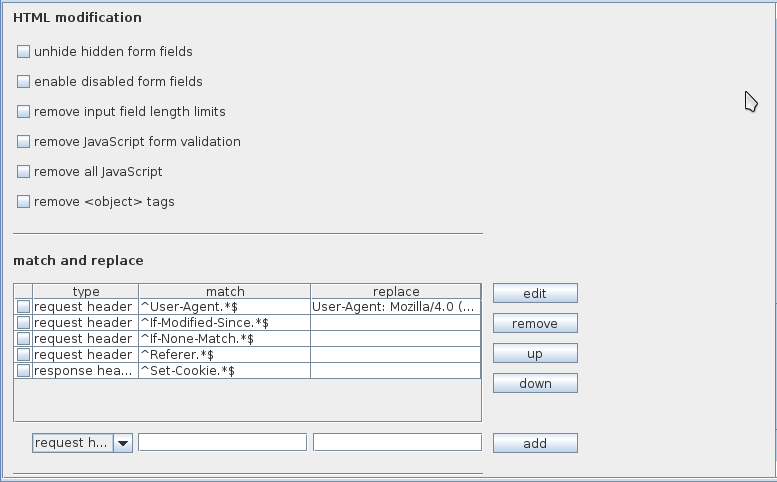The image size is (777, 482).
Task: Click the type column header
Action: (86, 291)
